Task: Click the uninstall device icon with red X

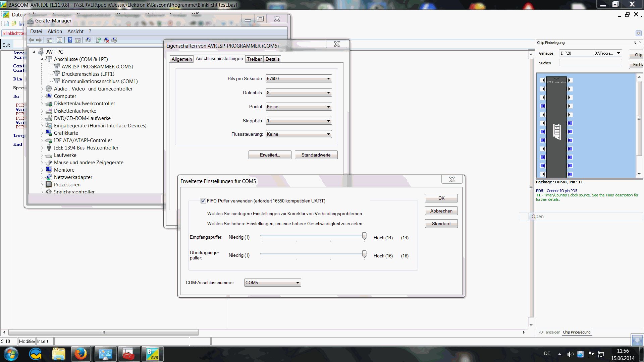Action: tap(106, 40)
